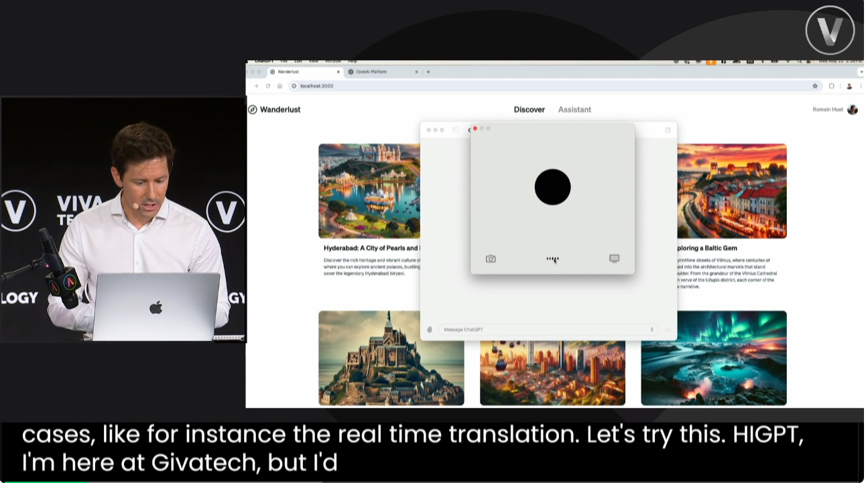Click the localhost:3000 address bar

click(555, 86)
